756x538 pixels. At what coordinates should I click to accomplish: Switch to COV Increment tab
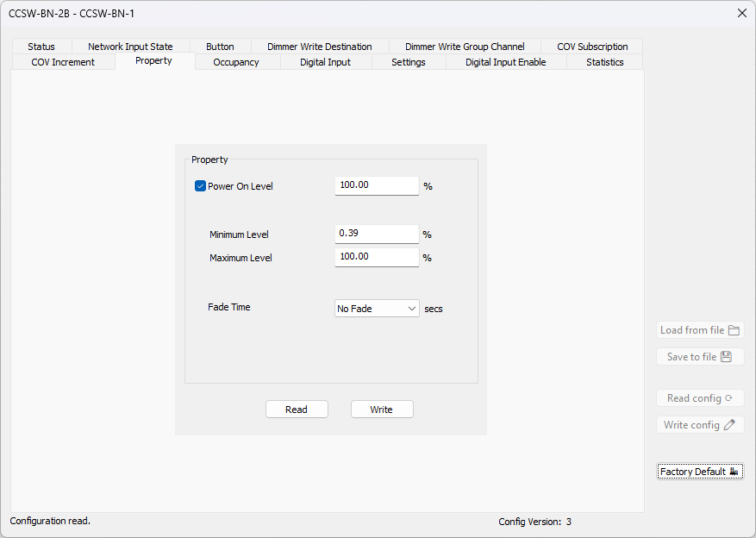[x=63, y=62]
